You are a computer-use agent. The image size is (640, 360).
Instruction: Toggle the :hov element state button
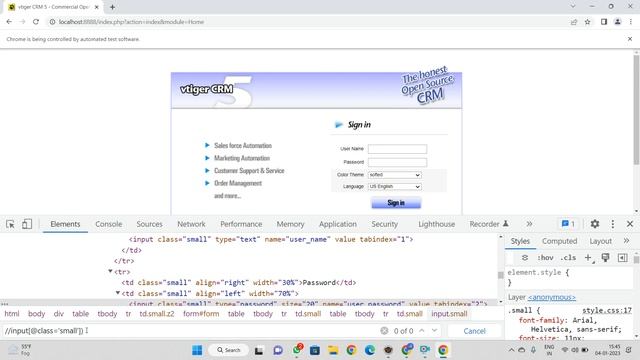point(545,258)
